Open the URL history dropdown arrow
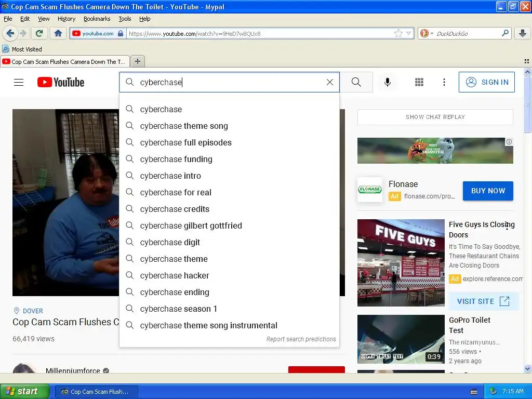Screen dimensions: 532x399 pyautogui.click(x=409, y=33)
